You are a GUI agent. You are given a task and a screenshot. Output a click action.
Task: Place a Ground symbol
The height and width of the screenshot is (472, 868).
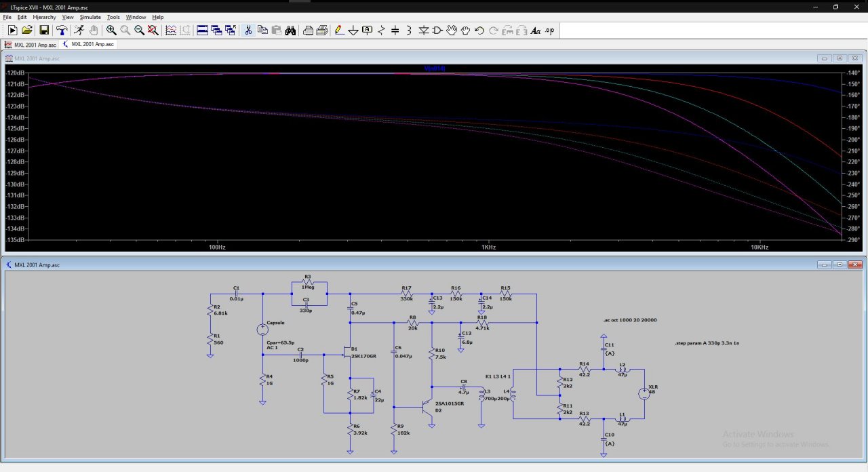click(353, 31)
